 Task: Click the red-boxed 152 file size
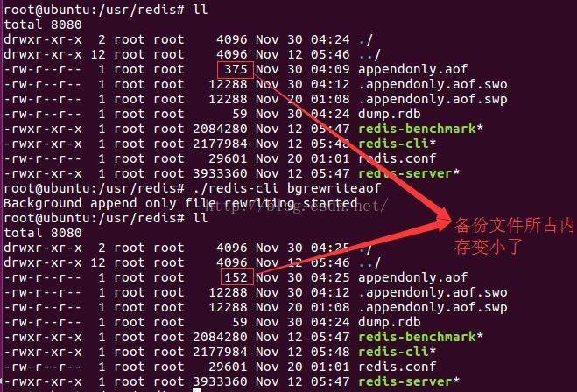[237, 276]
